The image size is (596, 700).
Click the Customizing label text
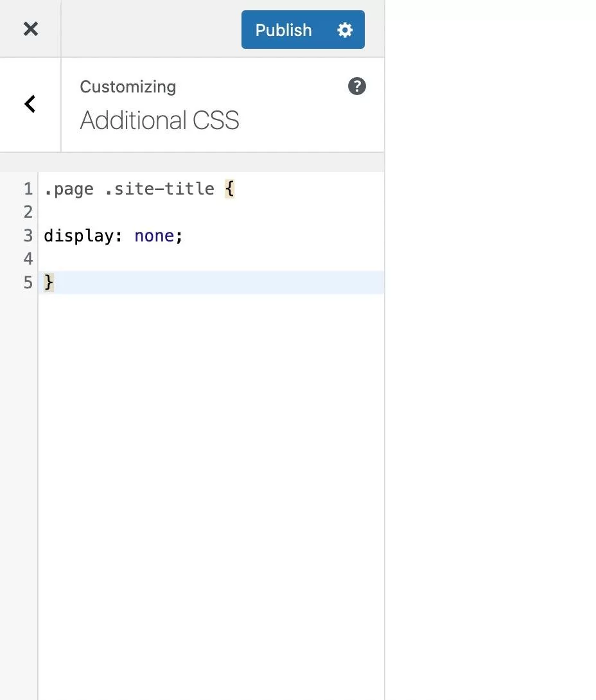(x=128, y=87)
